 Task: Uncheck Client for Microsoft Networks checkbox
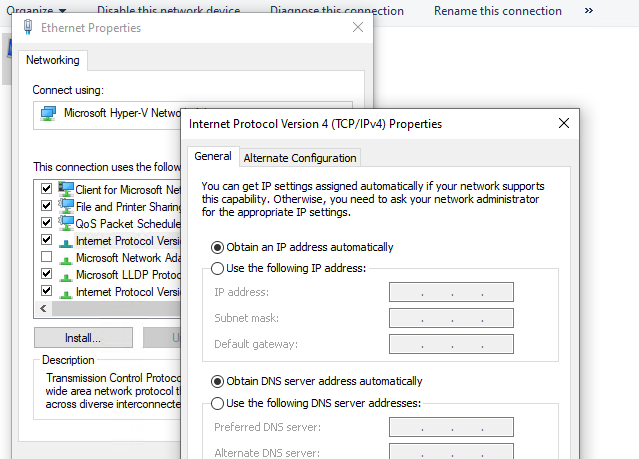46,188
